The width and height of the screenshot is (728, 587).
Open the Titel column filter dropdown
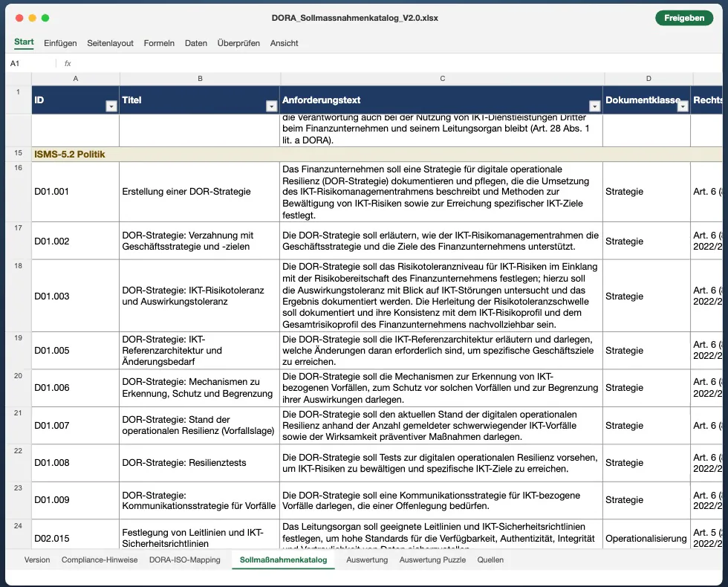click(272, 106)
